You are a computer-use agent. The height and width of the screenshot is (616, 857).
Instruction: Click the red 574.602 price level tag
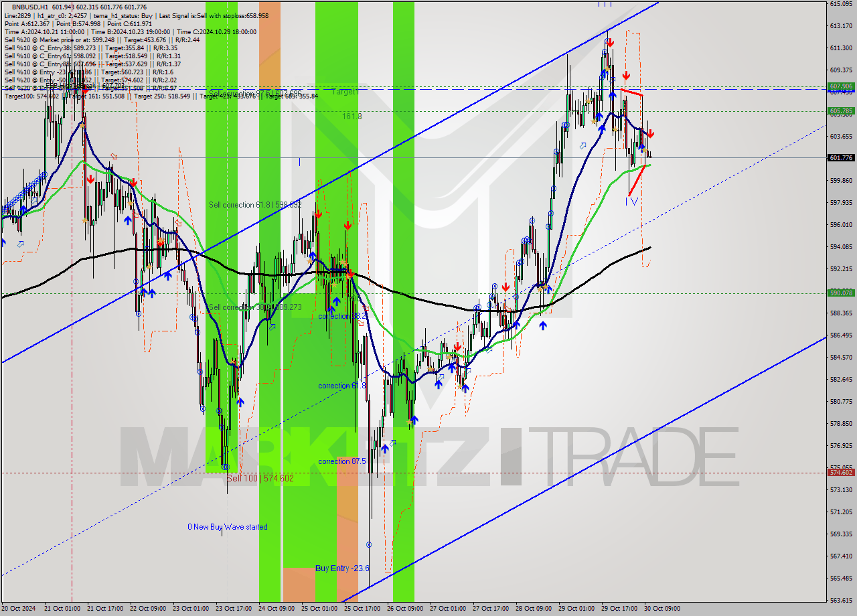click(x=841, y=472)
